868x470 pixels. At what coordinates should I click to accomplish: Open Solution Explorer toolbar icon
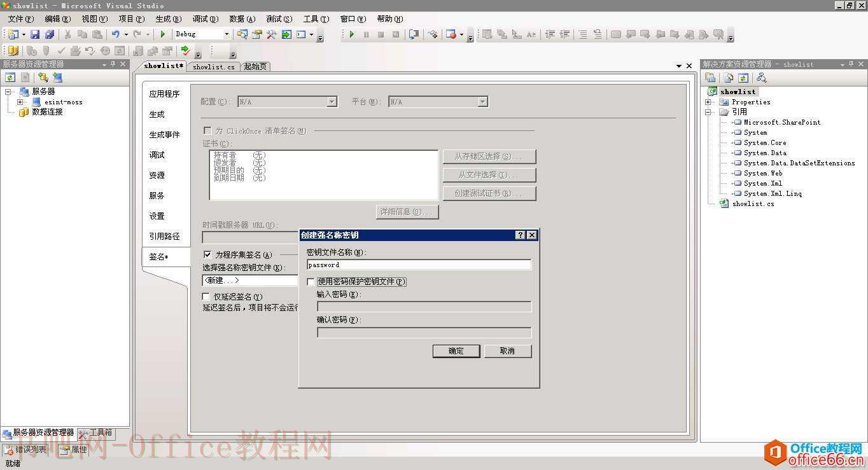coord(242,34)
